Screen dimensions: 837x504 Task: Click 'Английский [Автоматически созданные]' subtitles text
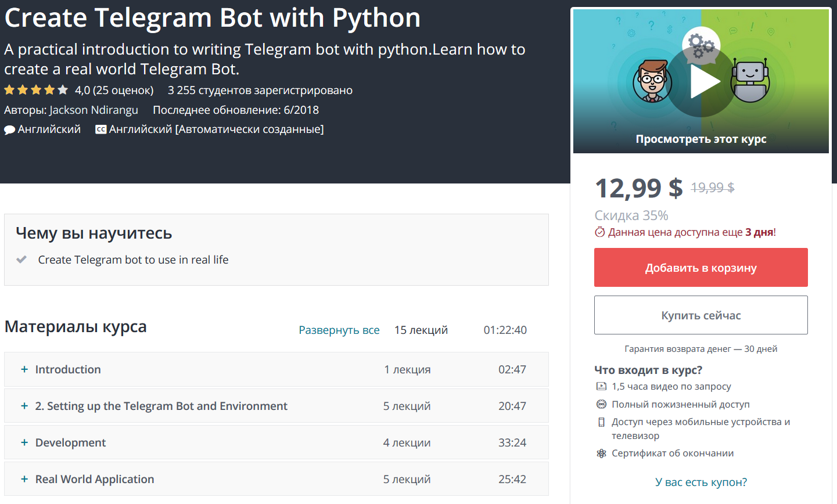pyautogui.click(x=217, y=129)
